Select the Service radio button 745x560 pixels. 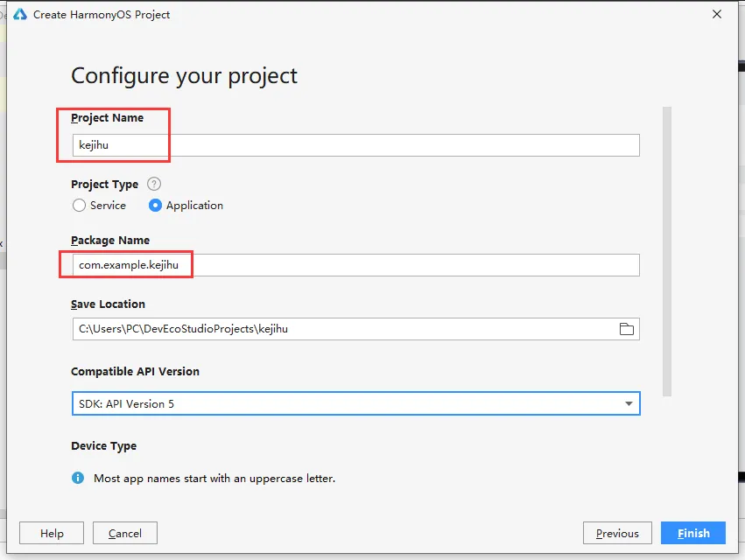point(80,206)
